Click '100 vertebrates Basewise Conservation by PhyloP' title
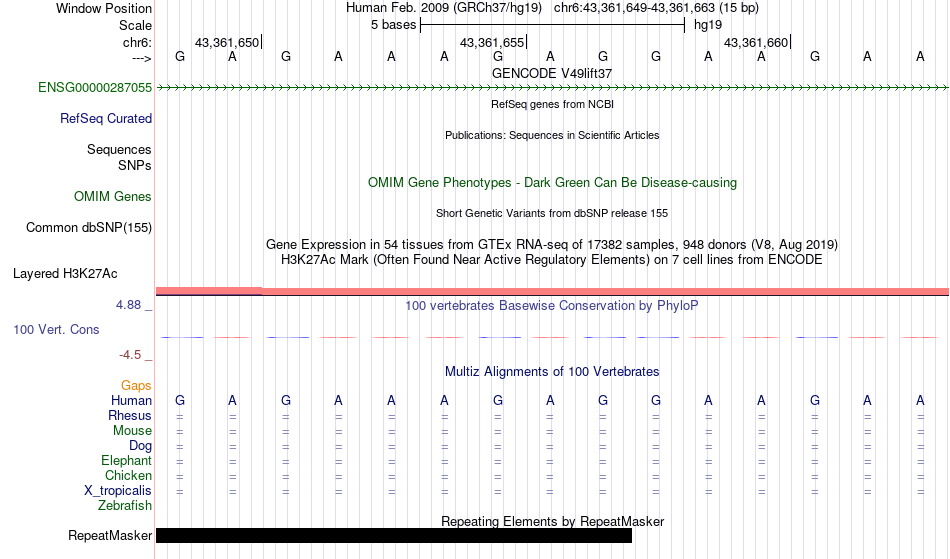The height and width of the screenshot is (559, 950). point(552,306)
